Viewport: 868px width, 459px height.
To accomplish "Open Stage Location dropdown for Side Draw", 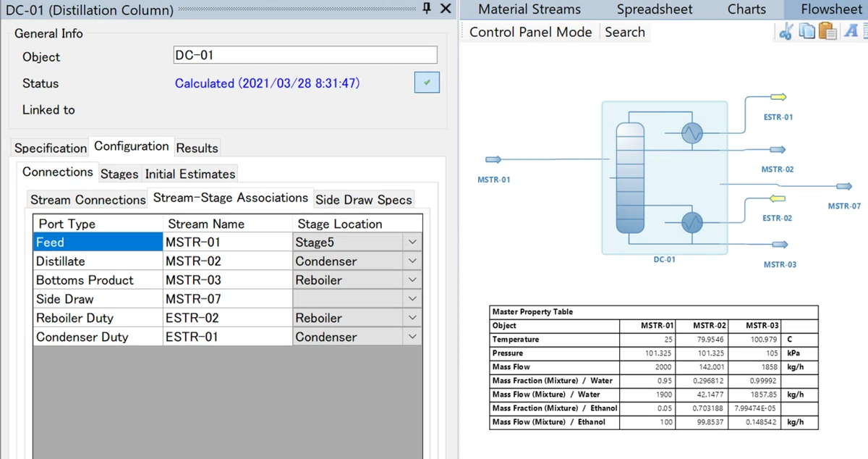I will (412, 298).
